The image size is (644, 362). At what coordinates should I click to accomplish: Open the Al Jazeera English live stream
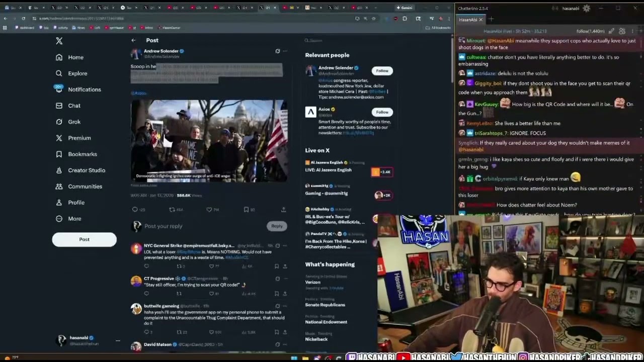point(348,167)
